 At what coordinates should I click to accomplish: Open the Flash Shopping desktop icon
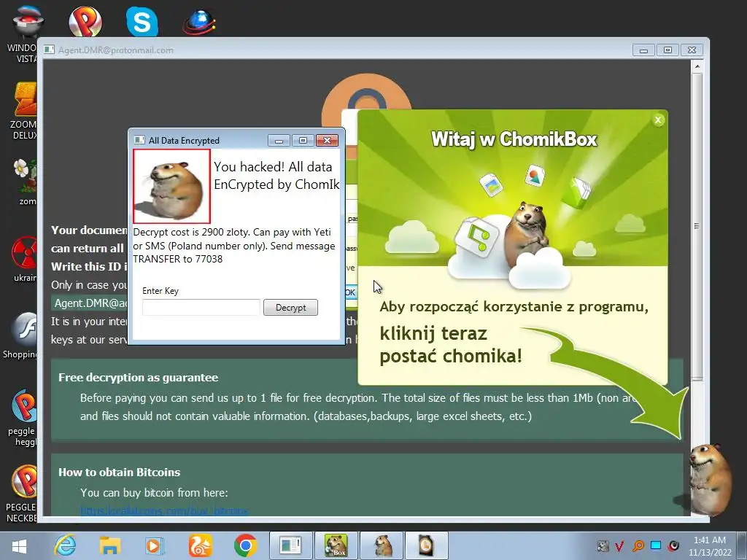[22, 335]
